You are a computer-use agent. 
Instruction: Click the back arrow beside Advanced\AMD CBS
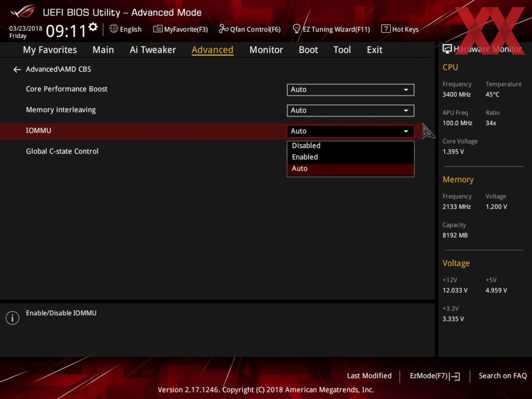(x=17, y=70)
